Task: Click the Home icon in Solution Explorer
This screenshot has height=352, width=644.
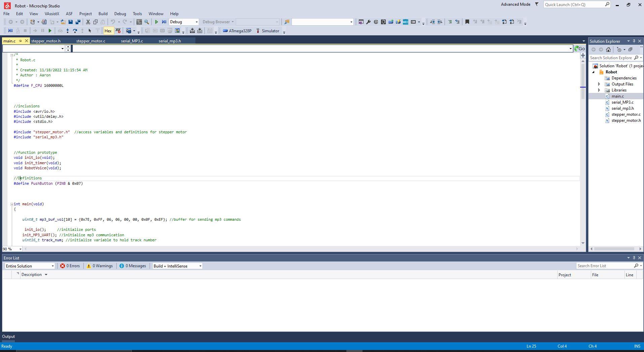Action: (x=608, y=49)
